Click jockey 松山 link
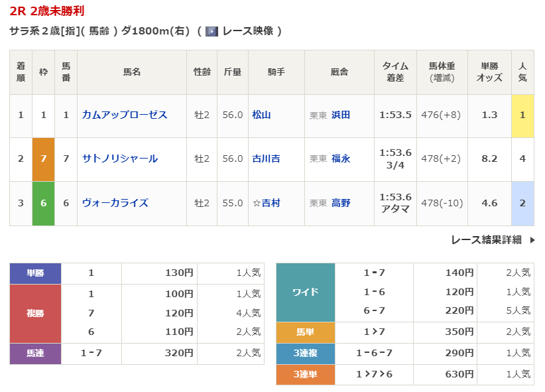This screenshot has height=392, width=545. pos(261,115)
